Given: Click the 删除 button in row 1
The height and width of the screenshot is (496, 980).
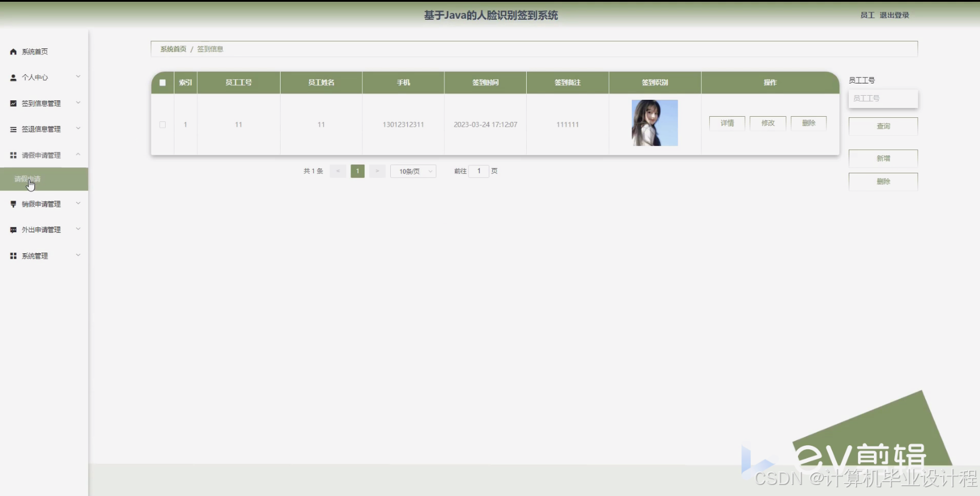Looking at the screenshot, I should point(809,123).
